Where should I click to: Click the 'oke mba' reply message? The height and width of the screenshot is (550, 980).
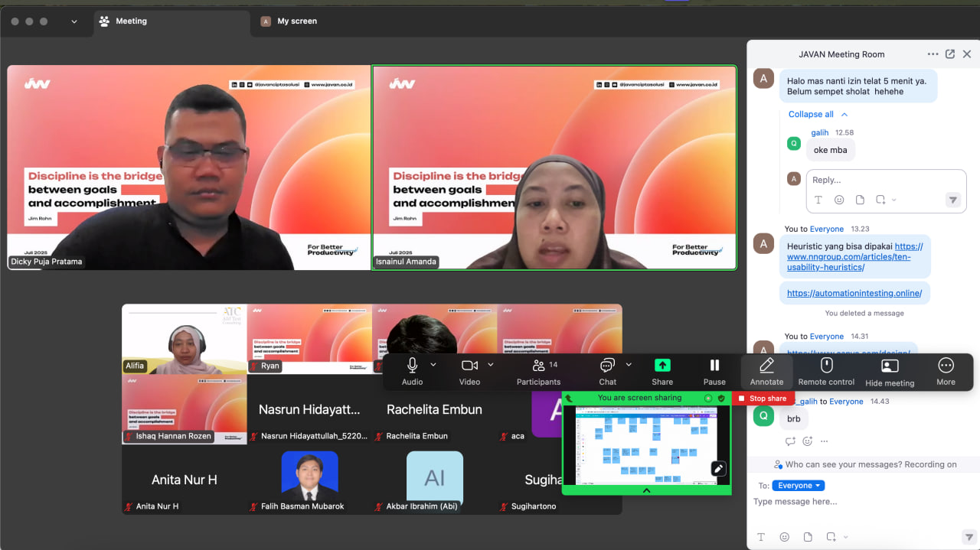point(830,150)
